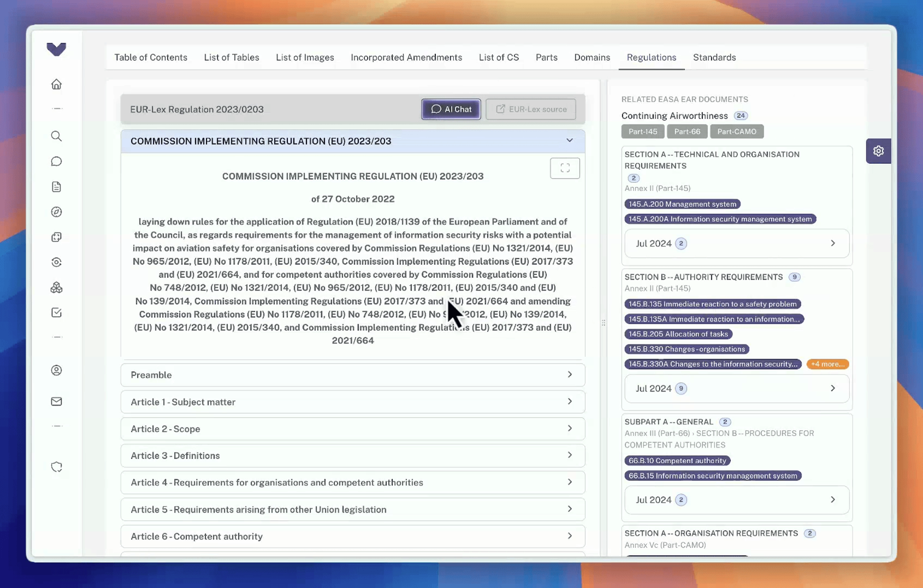This screenshot has height=588, width=923.
Task: Switch to the Incorporated Amendments tab
Action: coord(406,57)
